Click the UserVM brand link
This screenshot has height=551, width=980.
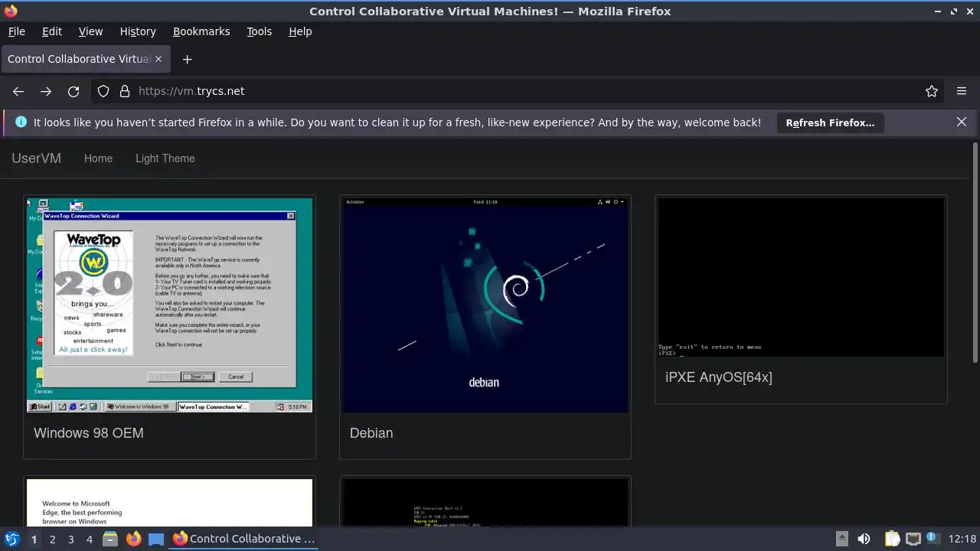[36, 158]
